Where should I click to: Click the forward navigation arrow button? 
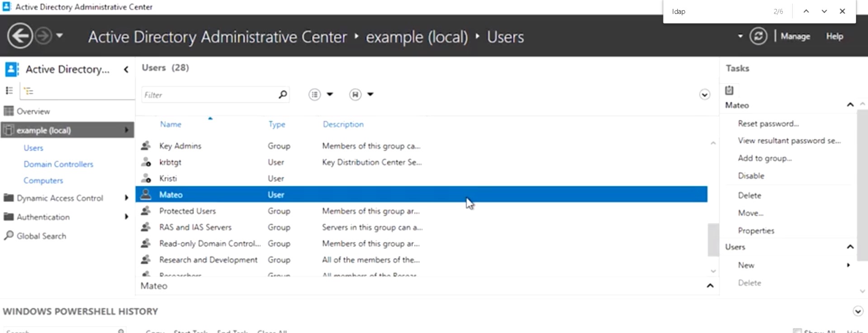pos(43,36)
